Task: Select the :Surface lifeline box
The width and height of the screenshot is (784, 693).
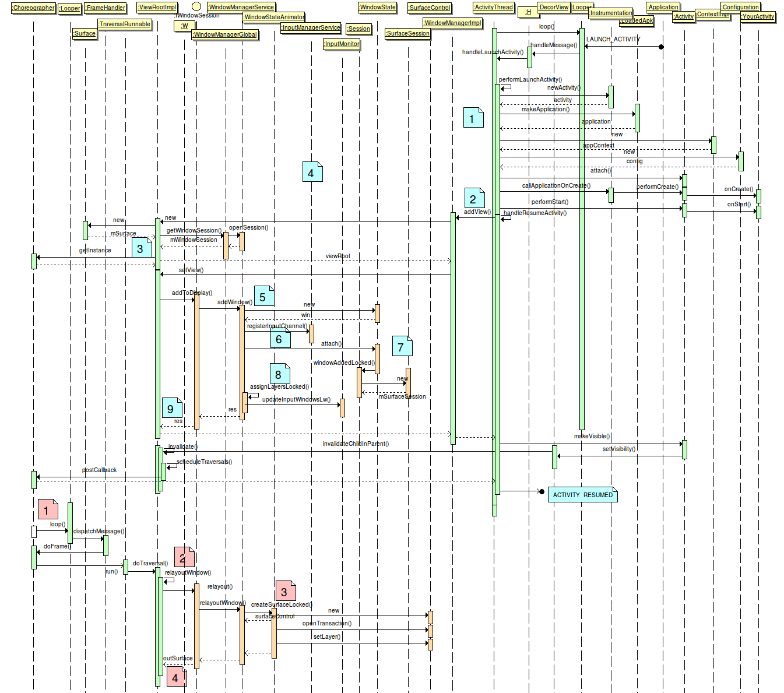Action: 85,34
